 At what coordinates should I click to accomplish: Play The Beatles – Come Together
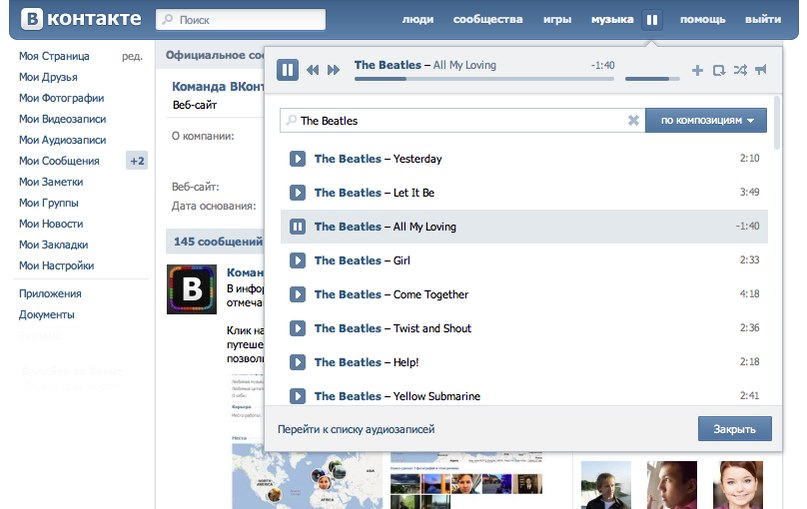tap(297, 294)
